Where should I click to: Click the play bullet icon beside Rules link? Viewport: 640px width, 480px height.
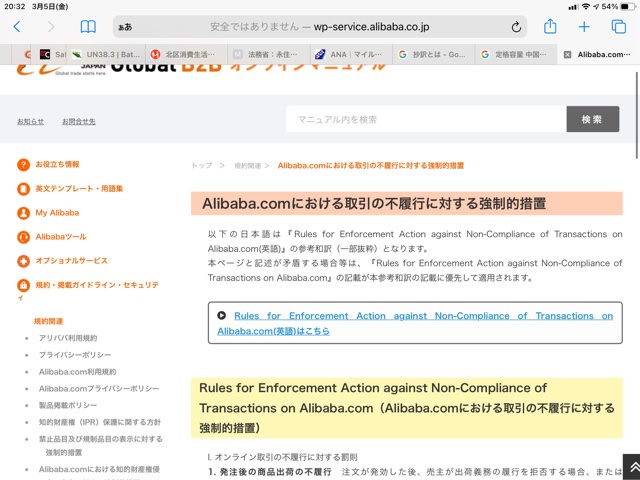click(x=221, y=315)
